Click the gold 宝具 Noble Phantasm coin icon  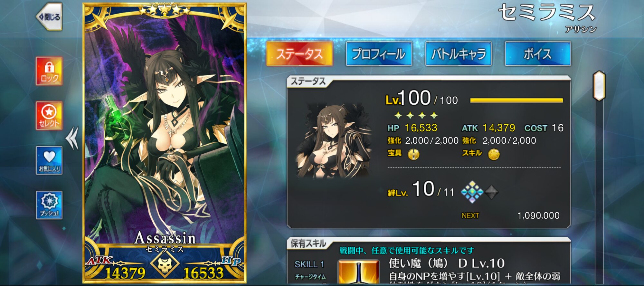click(414, 155)
